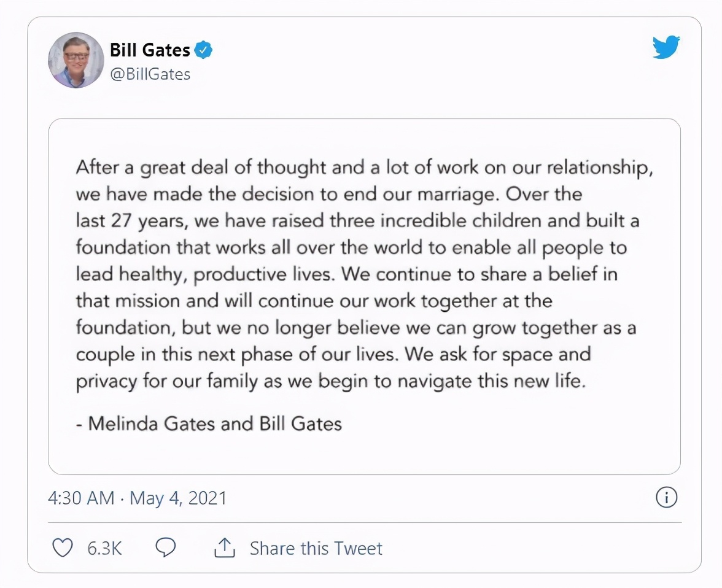Viewport: 722px width, 588px height.
Task: Open reply thread for this tweet
Action: (166, 548)
